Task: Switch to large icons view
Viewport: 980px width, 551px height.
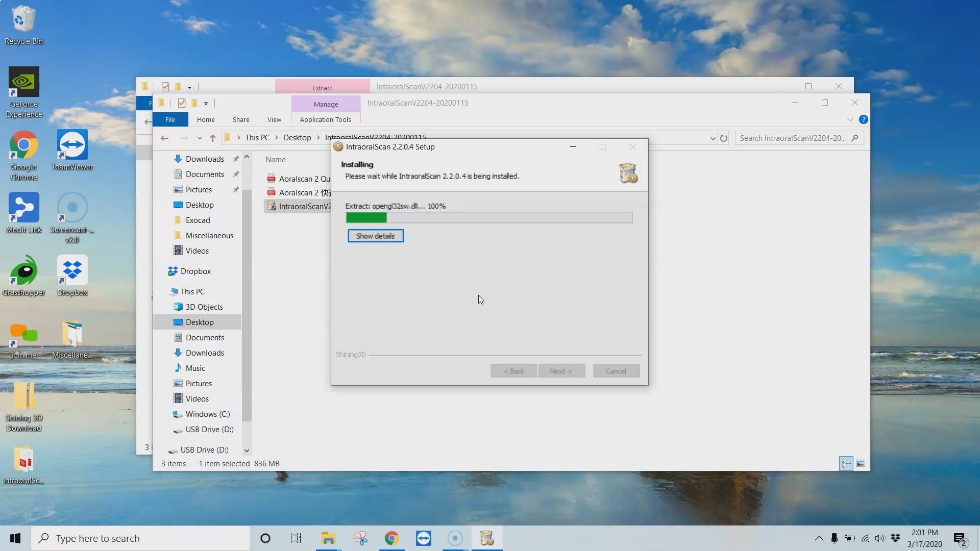Action: [861, 463]
